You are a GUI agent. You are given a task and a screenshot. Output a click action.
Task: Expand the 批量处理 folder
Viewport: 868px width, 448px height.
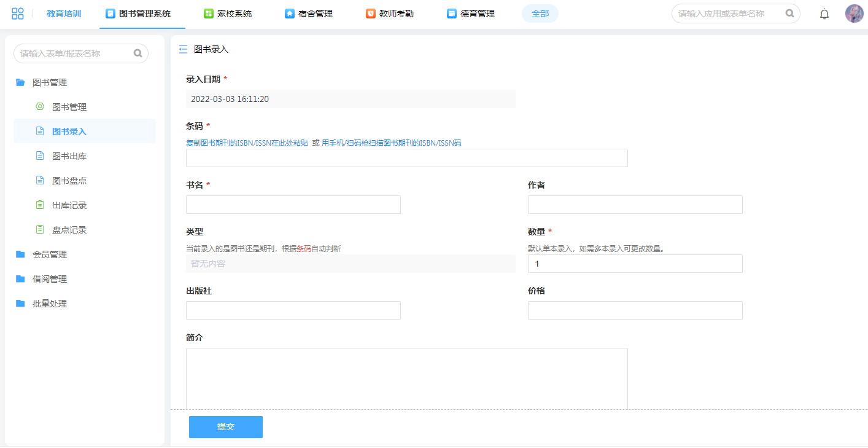50,304
